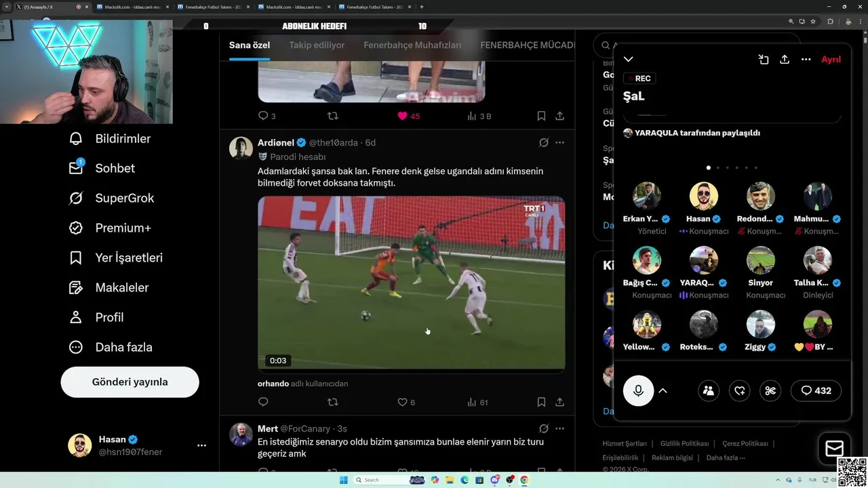The width and height of the screenshot is (868, 488).
Task: Open a new browser tab with plus
Action: [422, 7]
